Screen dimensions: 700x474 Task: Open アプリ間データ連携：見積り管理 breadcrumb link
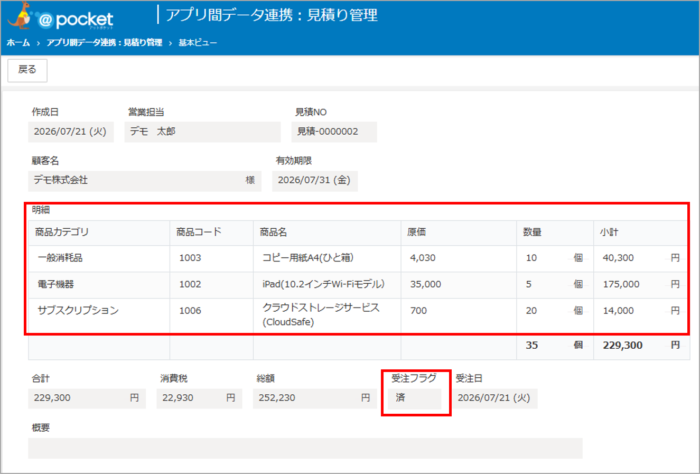pyautogui.click(x=104, y=43)
